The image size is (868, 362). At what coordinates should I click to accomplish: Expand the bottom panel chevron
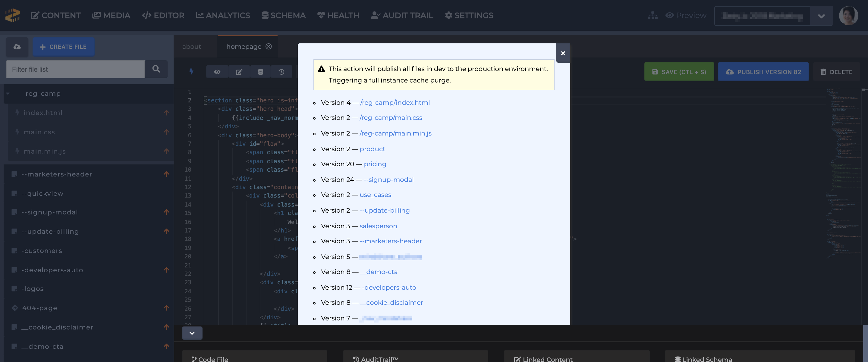point(192,333)
